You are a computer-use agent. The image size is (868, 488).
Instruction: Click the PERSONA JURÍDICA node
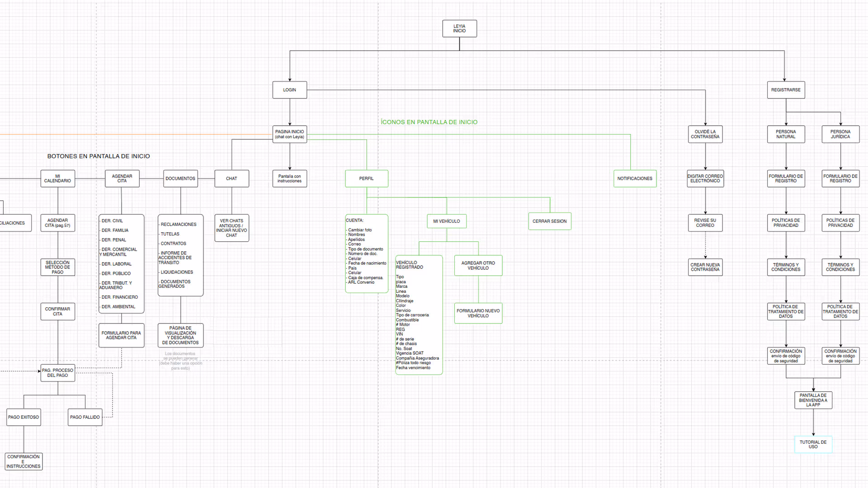point(840,134)
